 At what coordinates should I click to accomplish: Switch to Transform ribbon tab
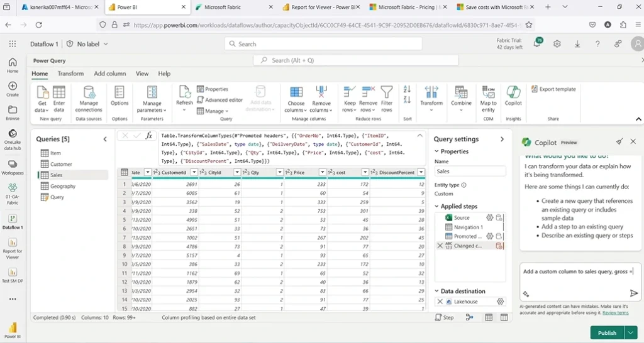[70, 73]
